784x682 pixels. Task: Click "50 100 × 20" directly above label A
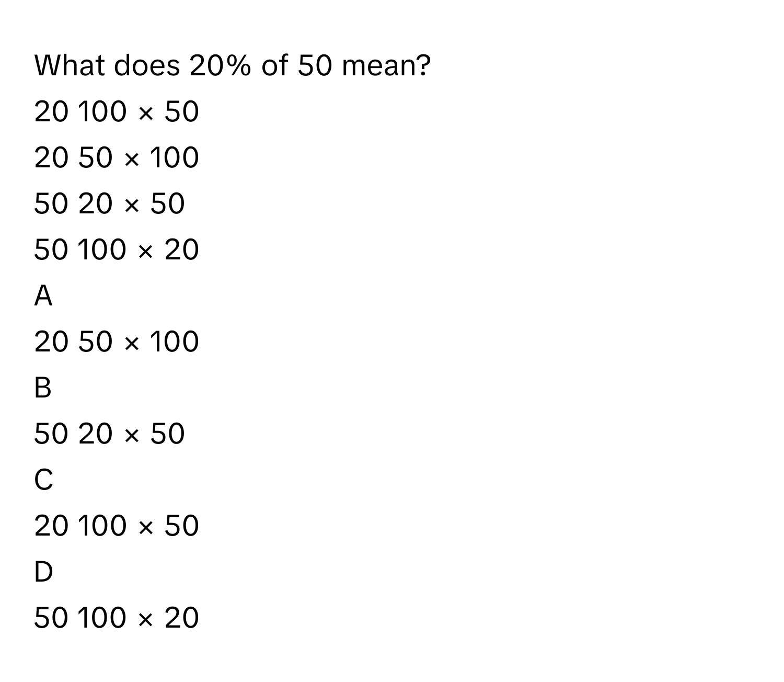(x=117, y=249)
